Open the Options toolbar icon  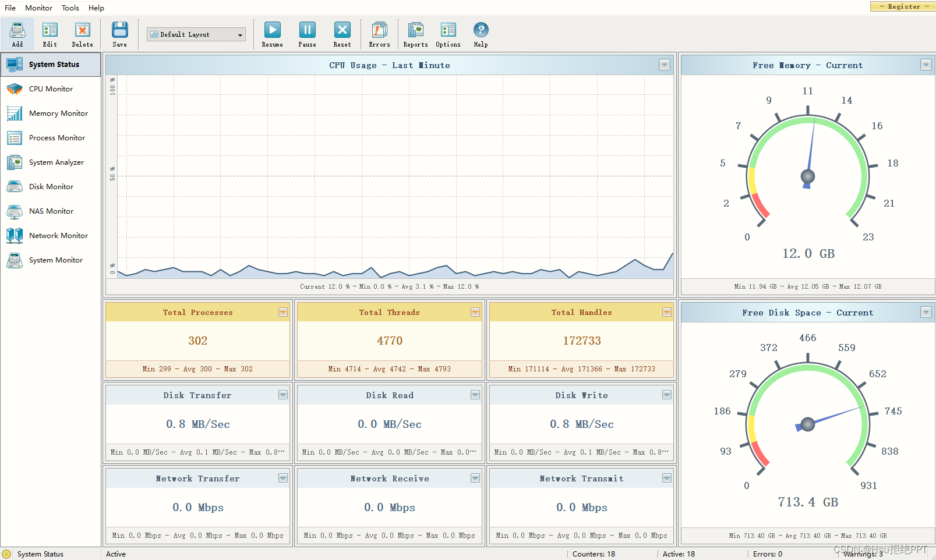tap(448, 34)
